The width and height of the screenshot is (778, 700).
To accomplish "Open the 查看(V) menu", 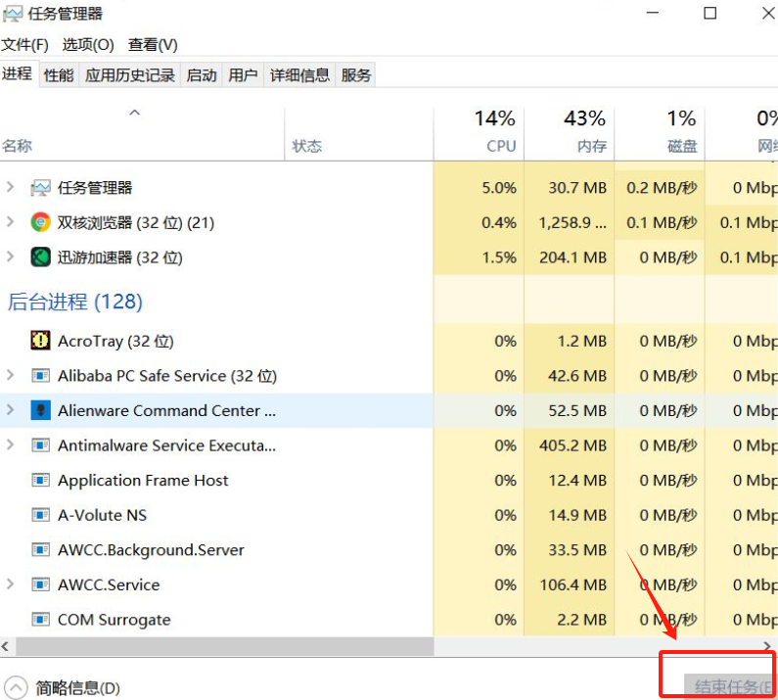I will click(153, 45).
